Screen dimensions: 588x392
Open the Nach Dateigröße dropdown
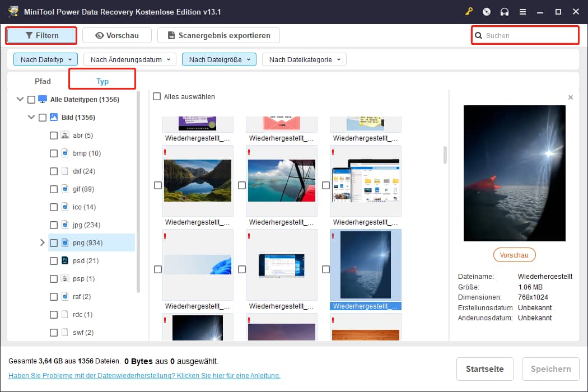tap(219, 60)
